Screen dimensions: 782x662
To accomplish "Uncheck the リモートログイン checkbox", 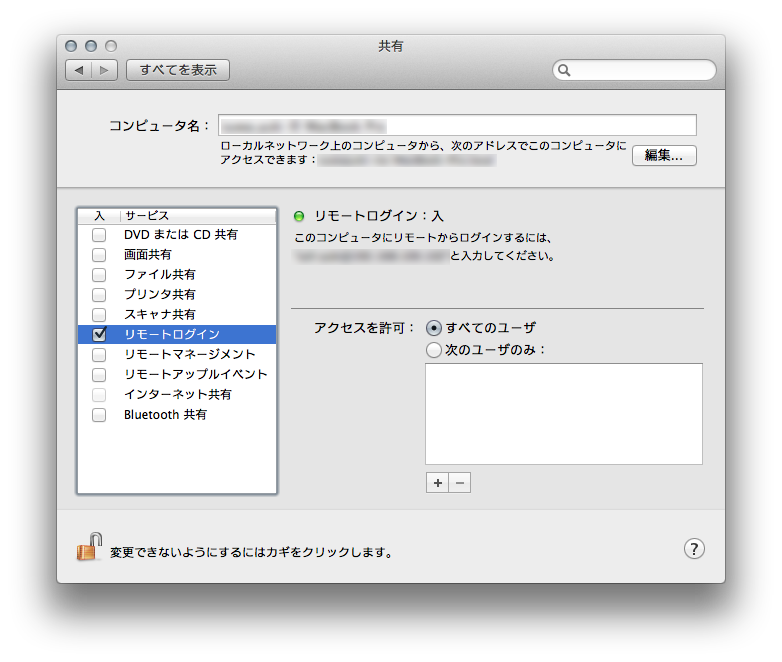I will pos(99,335).
